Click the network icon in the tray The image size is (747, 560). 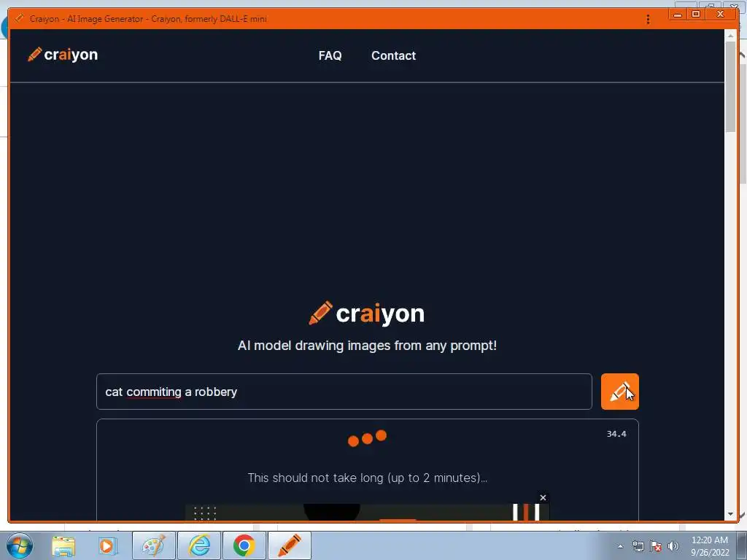coord(638,546)
